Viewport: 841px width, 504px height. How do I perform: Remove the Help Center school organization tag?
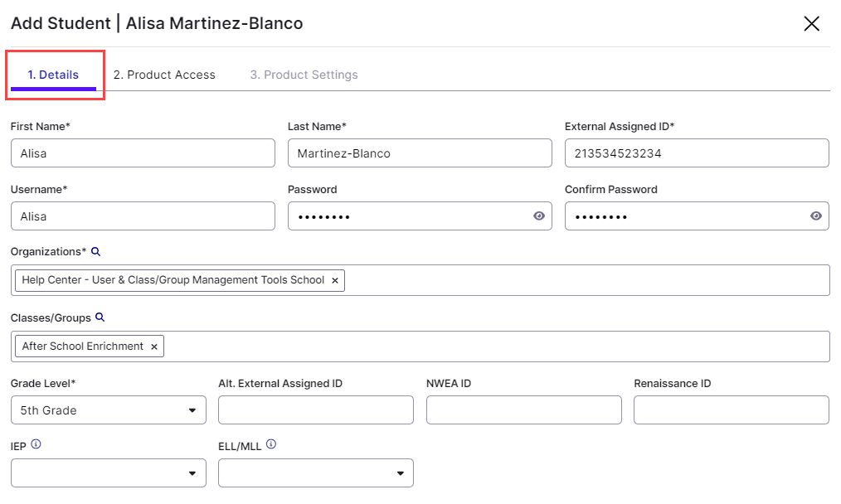[335, 280]
